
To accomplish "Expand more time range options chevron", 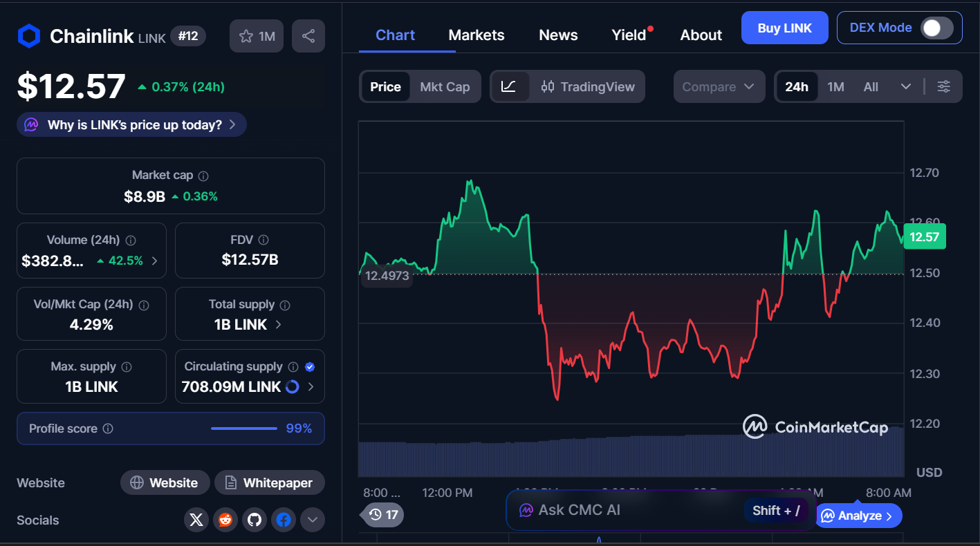I will pyautogui.click(x=905, y=86).
